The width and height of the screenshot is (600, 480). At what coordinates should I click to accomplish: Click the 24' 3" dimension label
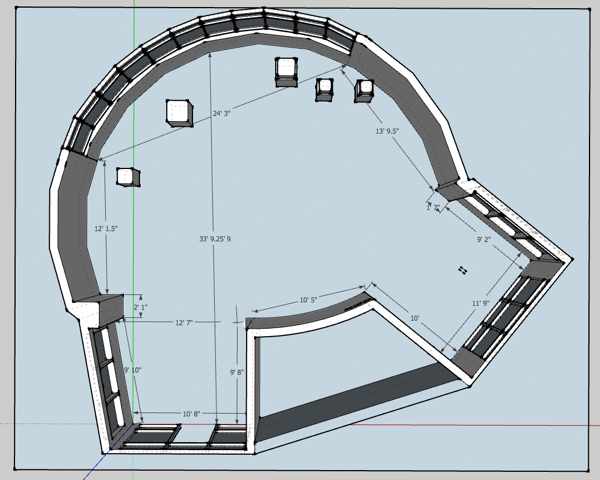click(x=223, y=114)
